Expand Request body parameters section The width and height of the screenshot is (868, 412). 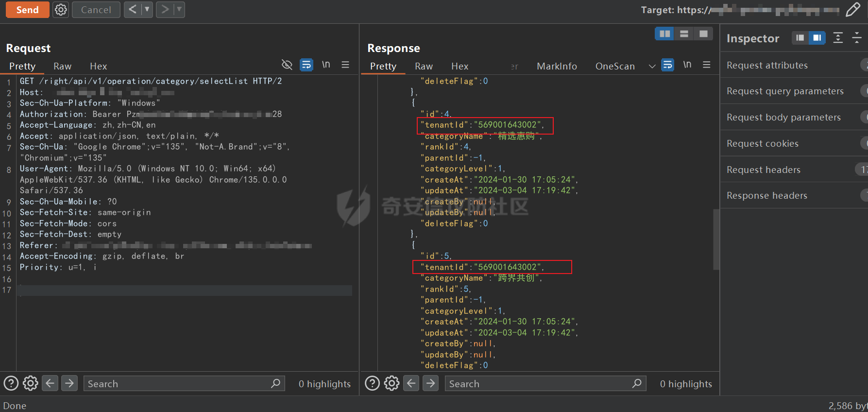(x=794, y=117)
